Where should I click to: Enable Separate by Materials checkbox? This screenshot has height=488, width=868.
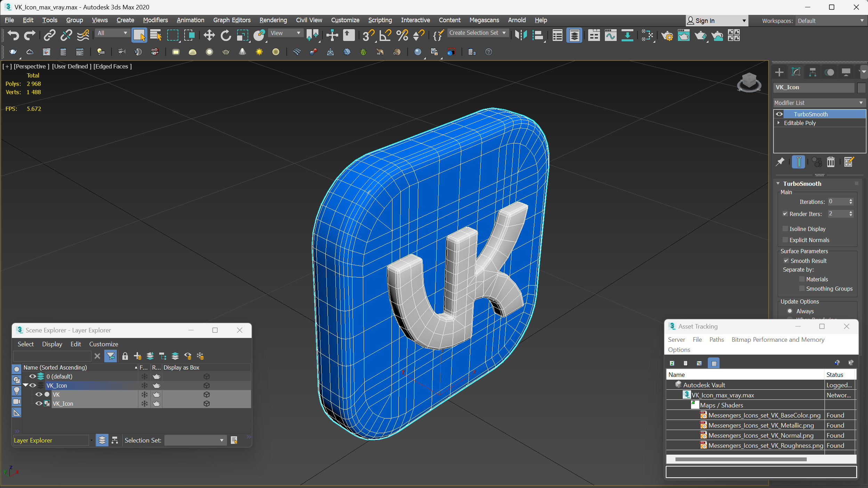click(802, 279)
